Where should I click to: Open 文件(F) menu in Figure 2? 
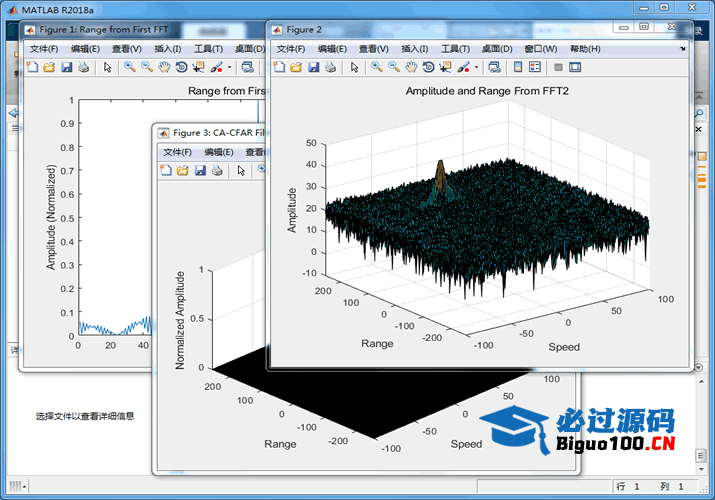(290, 49)
